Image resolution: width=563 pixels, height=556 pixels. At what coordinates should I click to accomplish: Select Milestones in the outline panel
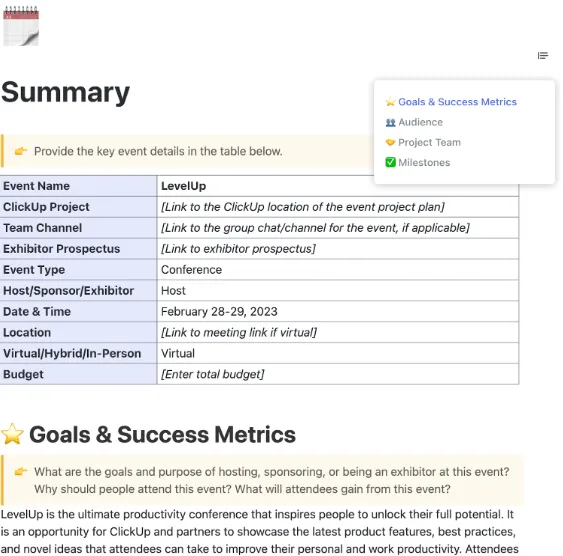(424, 163)
